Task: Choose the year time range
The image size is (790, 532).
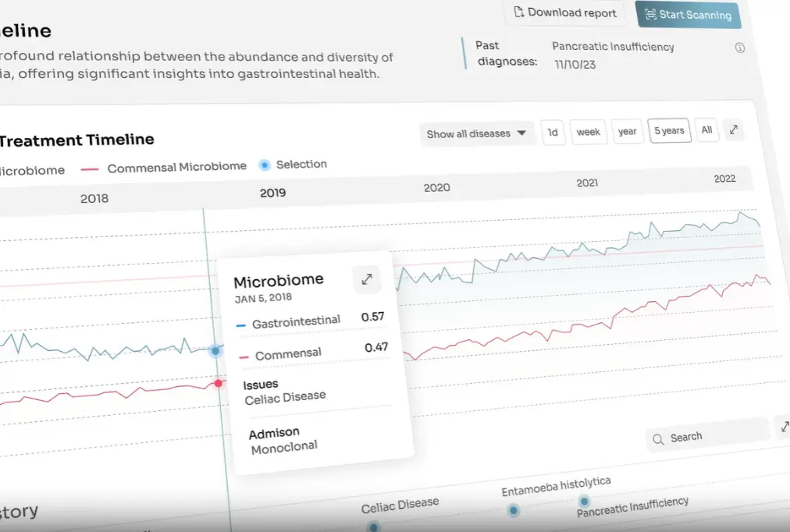Action: (x=627, y=131)
